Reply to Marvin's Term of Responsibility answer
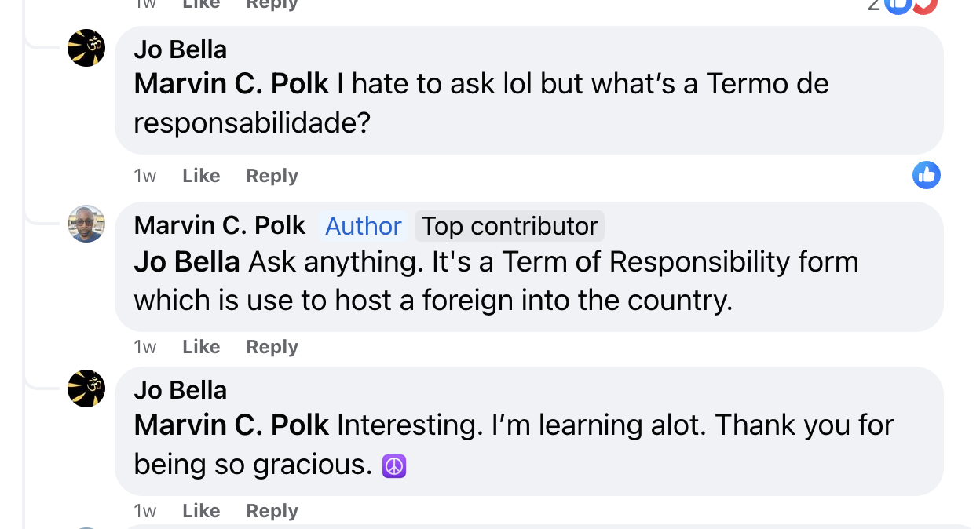The image size is (980, 529). (x=272, y=347)
